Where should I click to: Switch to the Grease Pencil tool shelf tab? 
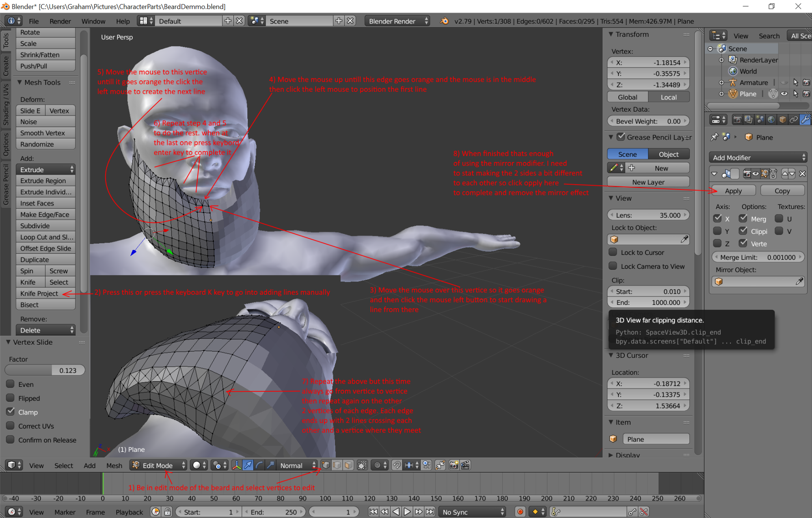pyautogui.click(x=6, y=184)
